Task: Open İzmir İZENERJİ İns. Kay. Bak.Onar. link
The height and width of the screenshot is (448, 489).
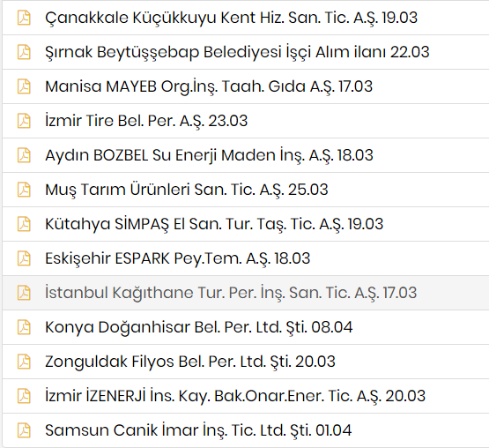Action: coord(235,396)
